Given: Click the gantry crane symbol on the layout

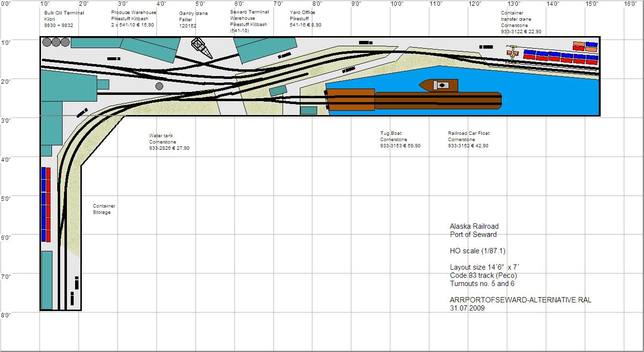Looking at the screenshot, I should point(202,48).
